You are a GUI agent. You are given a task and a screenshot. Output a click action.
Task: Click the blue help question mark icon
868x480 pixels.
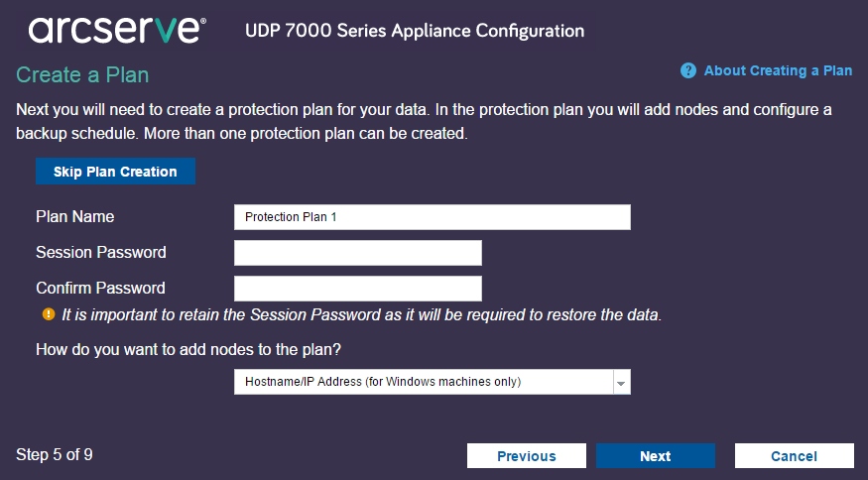click(x=688, y=71)
